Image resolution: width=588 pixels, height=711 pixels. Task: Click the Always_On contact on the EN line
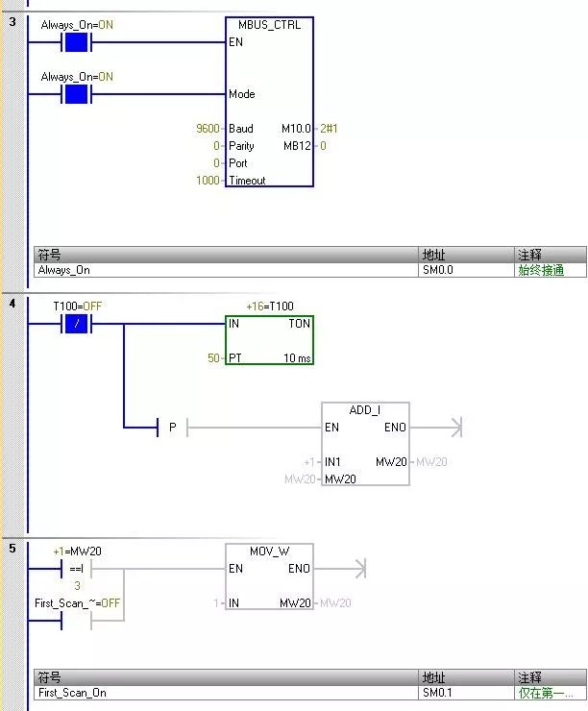(x=75, y=42)
